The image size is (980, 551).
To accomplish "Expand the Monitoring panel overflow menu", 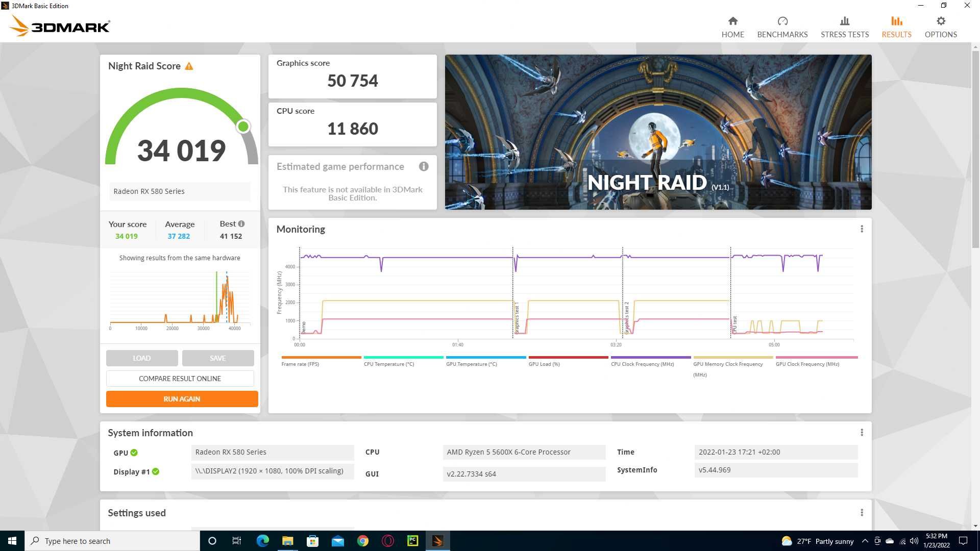I will tap(862, 229).
